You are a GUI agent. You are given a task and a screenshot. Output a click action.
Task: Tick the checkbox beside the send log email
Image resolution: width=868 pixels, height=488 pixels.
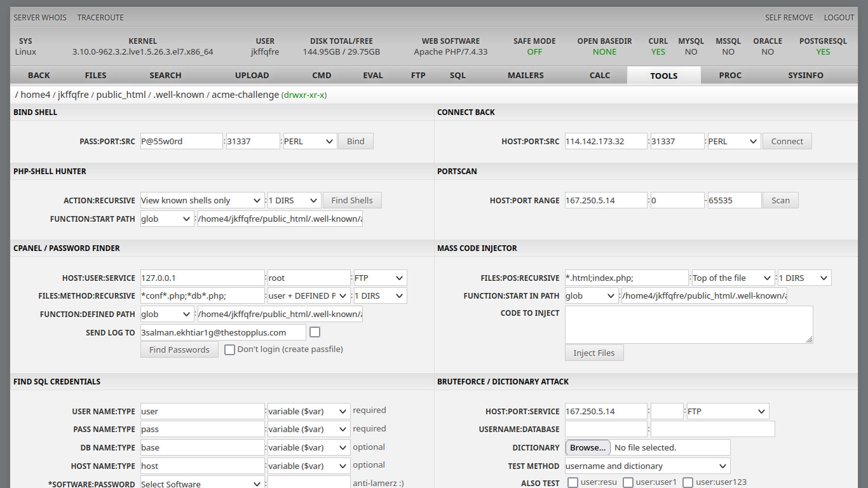click(315, 332)
